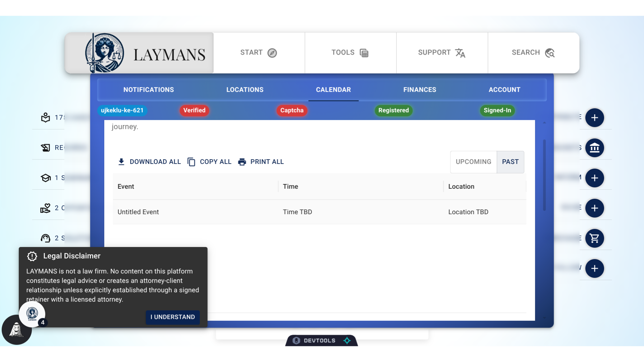
Task: Select the PAST events toggle
Action: coord(510,162)
